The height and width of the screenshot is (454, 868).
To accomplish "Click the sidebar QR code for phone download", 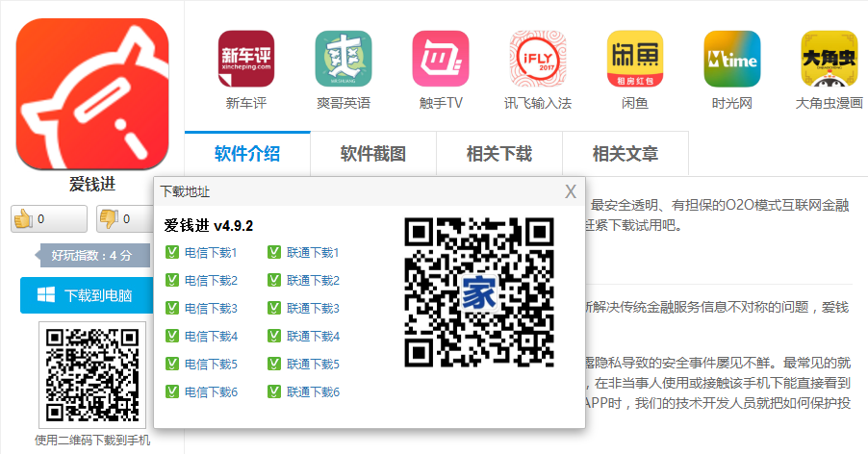I will tap(91, 375).
